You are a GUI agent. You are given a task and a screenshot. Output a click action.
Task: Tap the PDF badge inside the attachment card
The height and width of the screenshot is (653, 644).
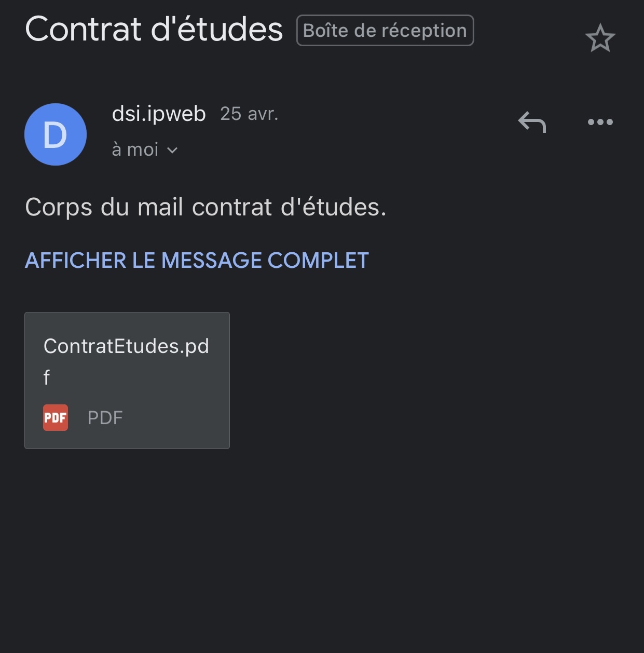[54, 417]
